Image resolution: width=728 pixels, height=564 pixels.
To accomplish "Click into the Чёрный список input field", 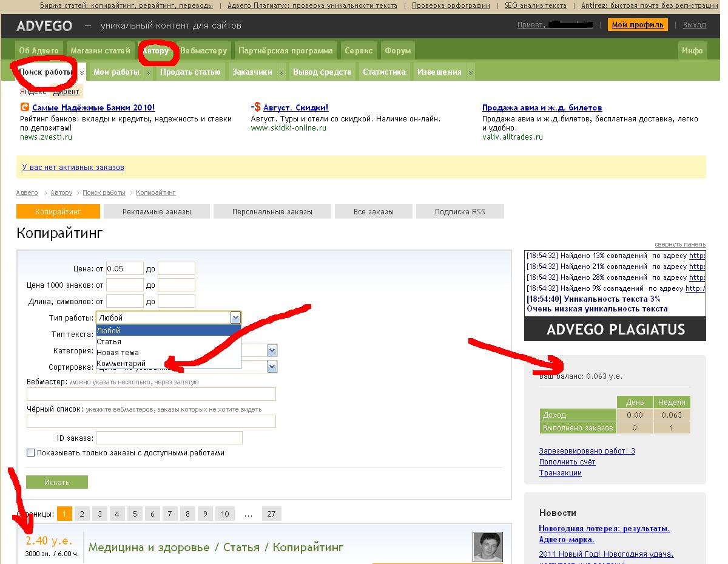I will [x=151, y=421].
